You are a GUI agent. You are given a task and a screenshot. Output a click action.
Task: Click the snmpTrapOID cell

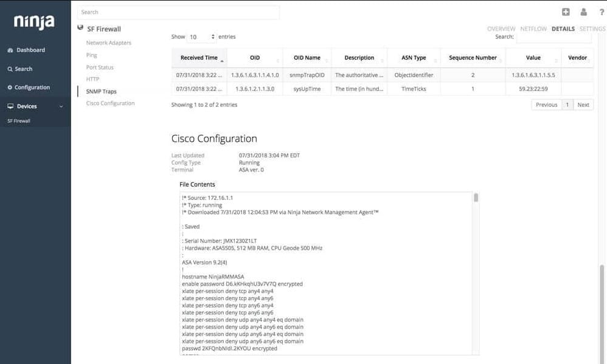(x=307, y=75)
